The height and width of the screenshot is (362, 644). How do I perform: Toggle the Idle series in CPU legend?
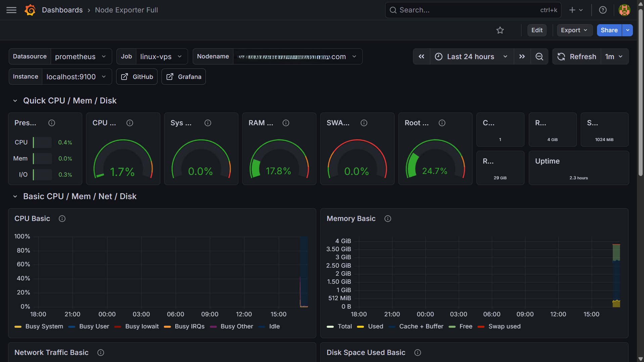274,326
